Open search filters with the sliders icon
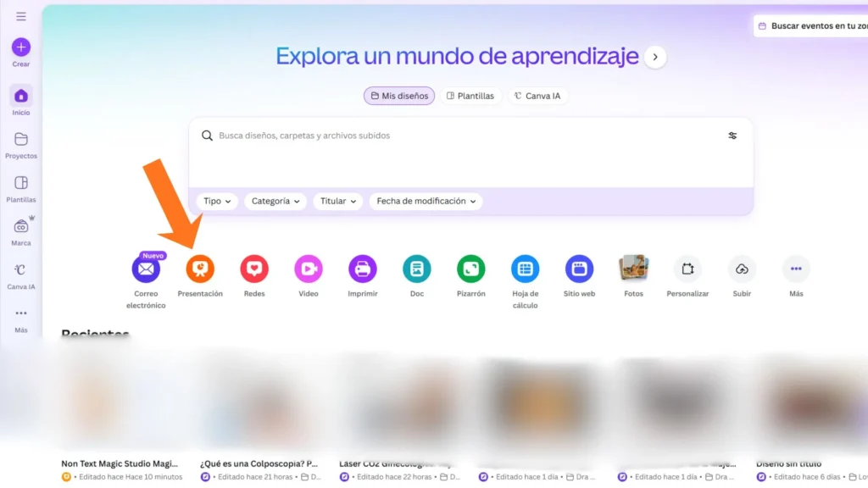The width and height of the screenshot is (868, 488). pyautogui.click(x=732, y=135)
